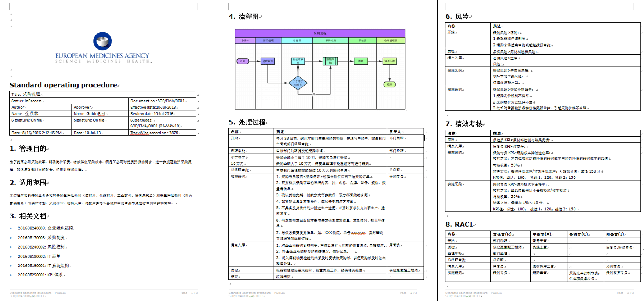Click the European Medicines Agency logo
Screen dimensions: 644x301
tap(102, 48)
